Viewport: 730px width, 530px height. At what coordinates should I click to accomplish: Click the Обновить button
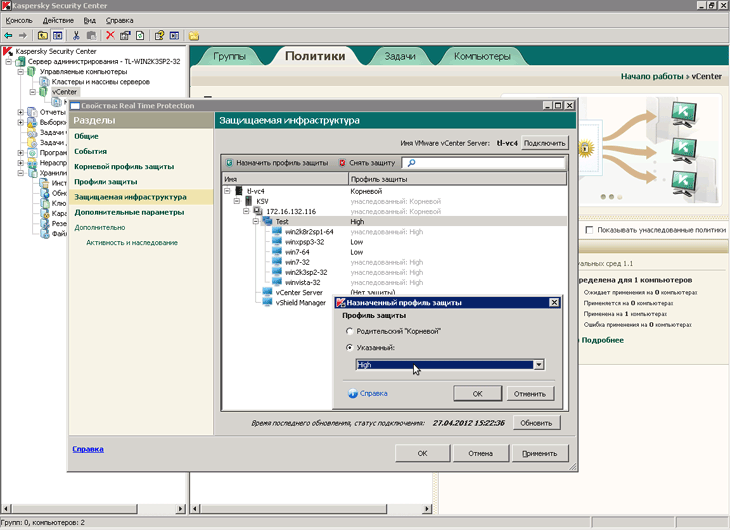click(x=536, y=423)
